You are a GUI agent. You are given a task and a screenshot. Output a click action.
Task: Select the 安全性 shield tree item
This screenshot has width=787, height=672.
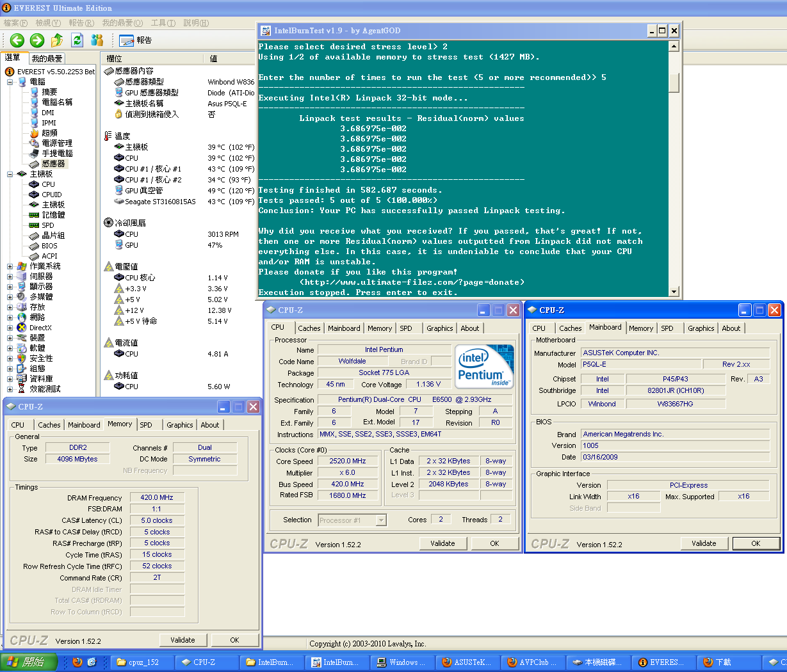pos(35,358)
